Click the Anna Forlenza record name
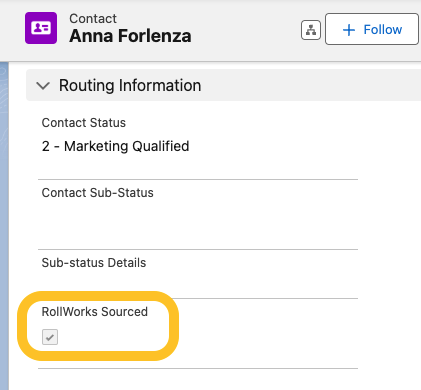 click(130, 36)
